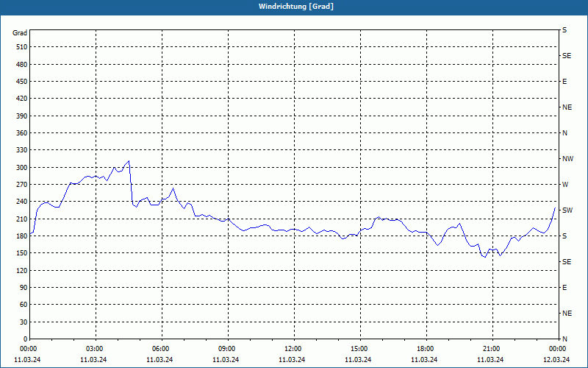Viewport: 588px width, 368px height.
Task: Click the 'Windrichtung [Grad]' chart title
Action: click(296, 7)
